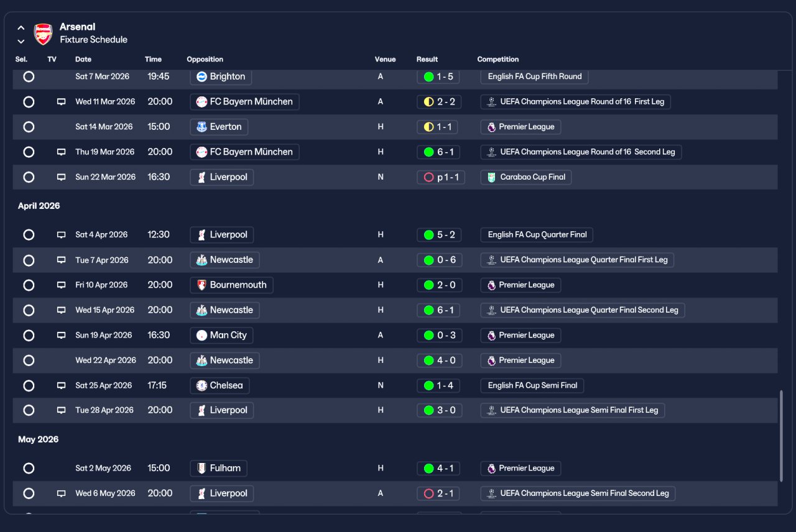Sort fixtures by Date column header

pos(83,60)
